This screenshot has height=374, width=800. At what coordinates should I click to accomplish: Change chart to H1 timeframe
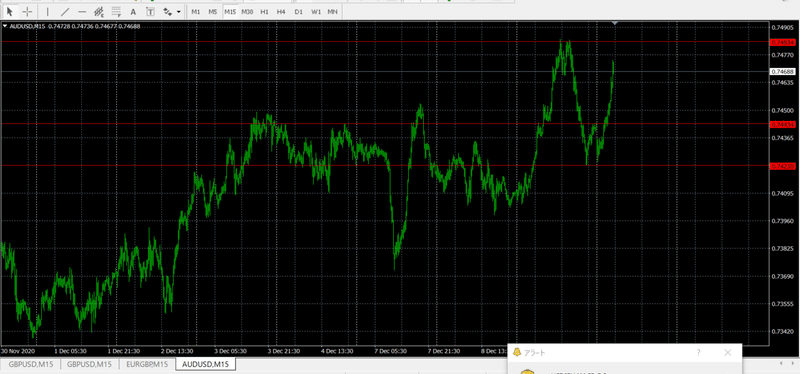264,11
